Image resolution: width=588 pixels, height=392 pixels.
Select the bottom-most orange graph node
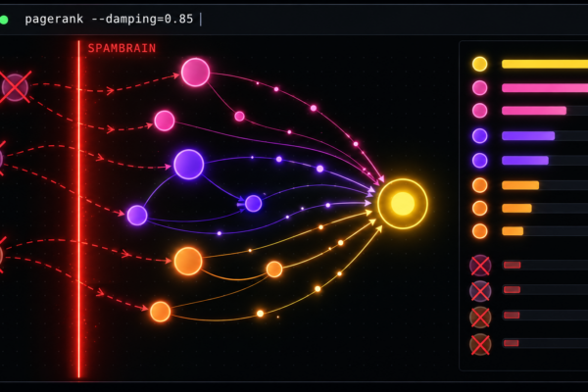[160, 312]
